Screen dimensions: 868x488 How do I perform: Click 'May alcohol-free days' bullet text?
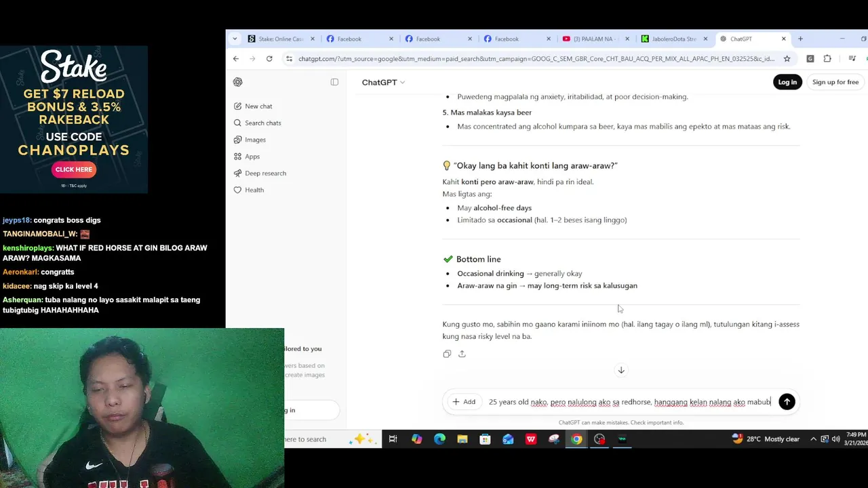(x=494, y=207)
